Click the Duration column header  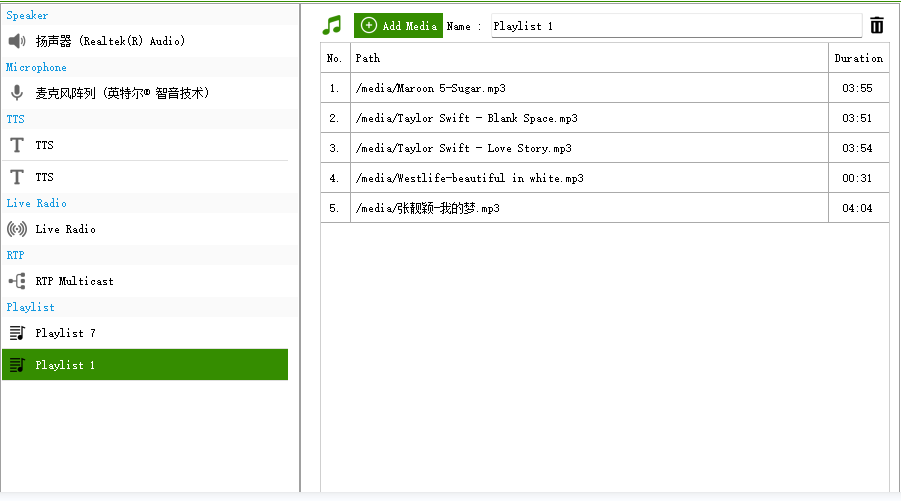tap(858, 58)
